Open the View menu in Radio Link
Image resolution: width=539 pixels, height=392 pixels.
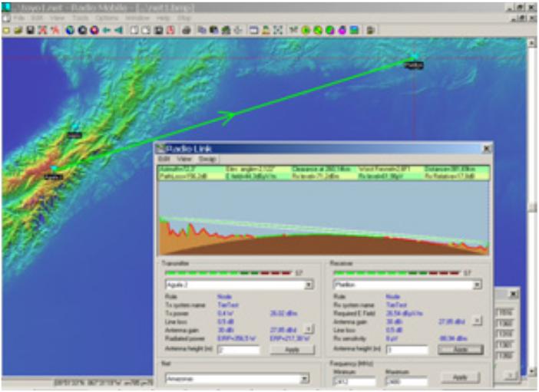point(184,159)
